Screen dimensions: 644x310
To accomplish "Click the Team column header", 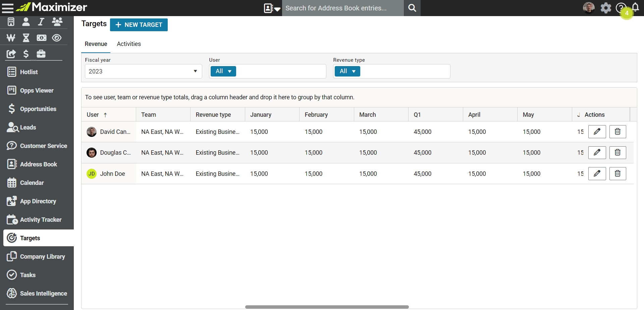I will pos(163,114).
